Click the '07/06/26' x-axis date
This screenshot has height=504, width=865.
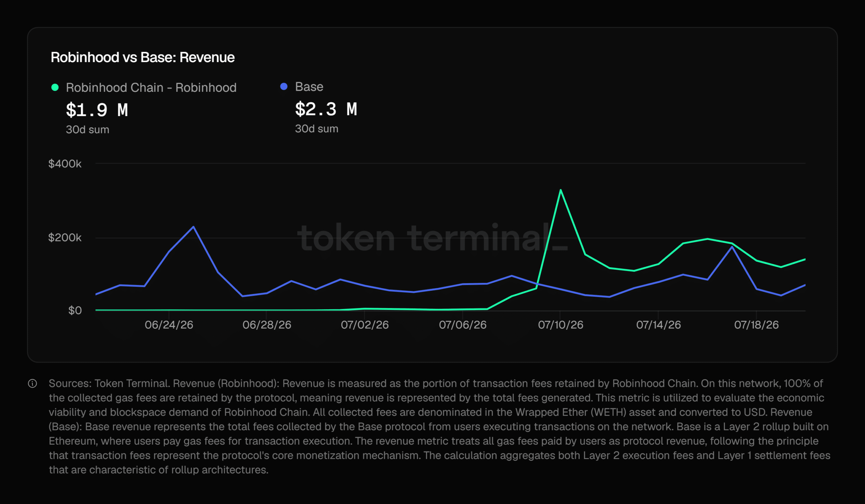click(x=463, y=325)
